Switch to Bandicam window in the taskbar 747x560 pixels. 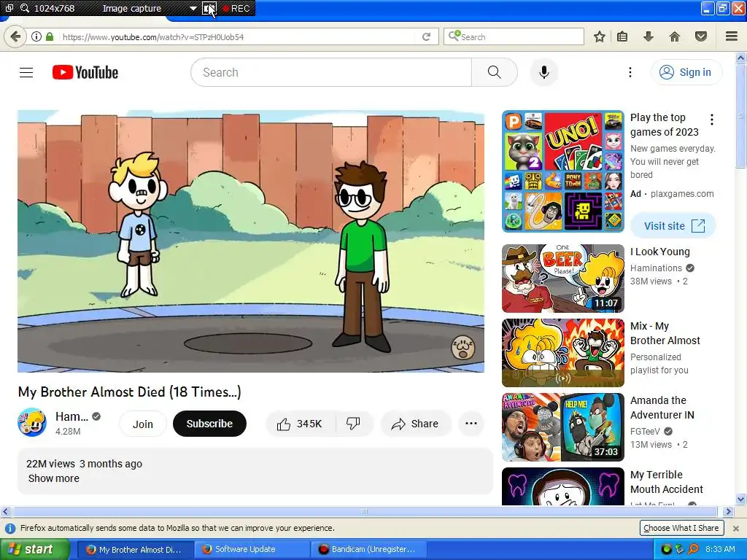click(x=368, y=549)
